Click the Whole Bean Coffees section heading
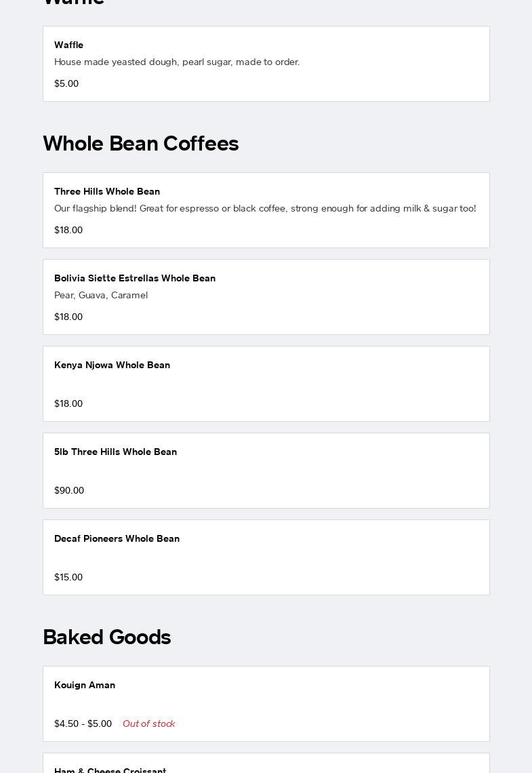 (141, 144)
